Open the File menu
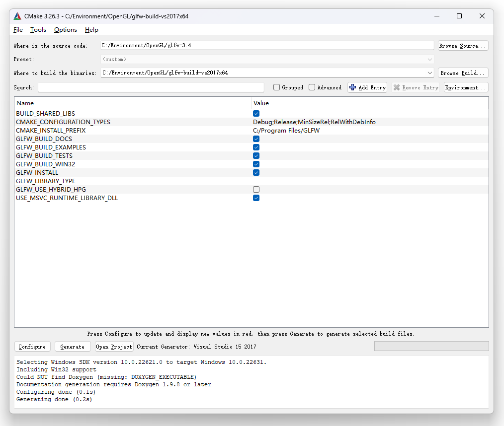This screenshot has width=504, height=426. point(18,29)
